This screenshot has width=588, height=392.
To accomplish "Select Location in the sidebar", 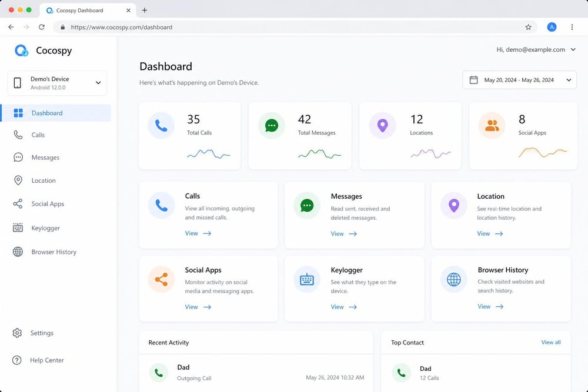I will pyautogui.click(x=44, y=180).
